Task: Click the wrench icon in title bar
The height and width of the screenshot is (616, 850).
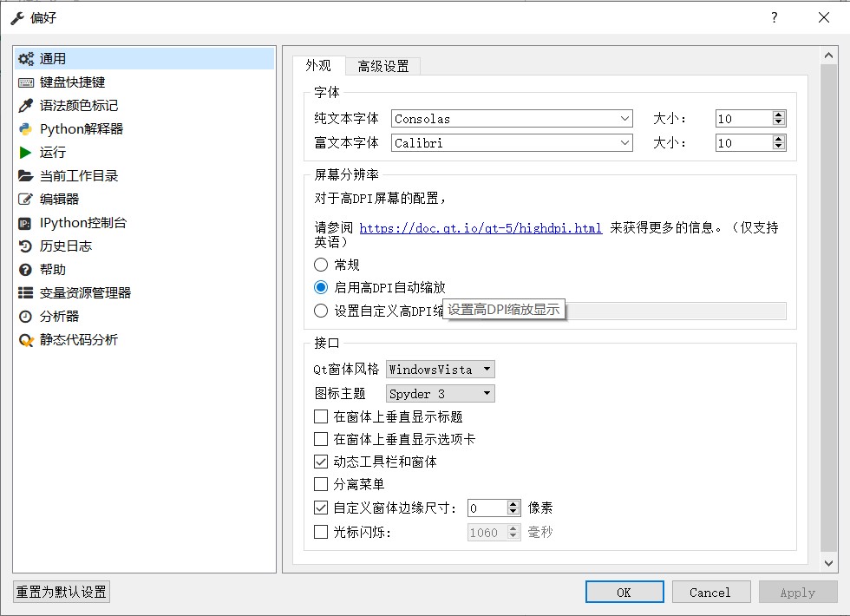Action: click(17, 18)
